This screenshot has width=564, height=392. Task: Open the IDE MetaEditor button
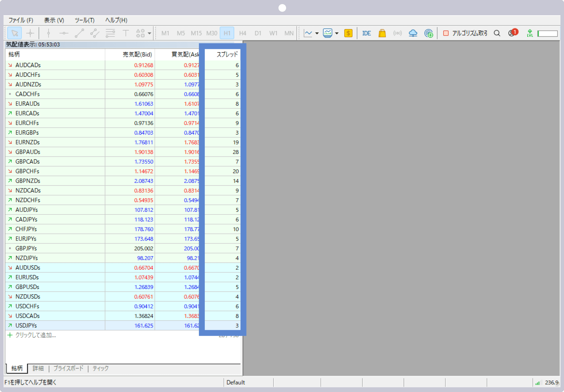(367, 33)
